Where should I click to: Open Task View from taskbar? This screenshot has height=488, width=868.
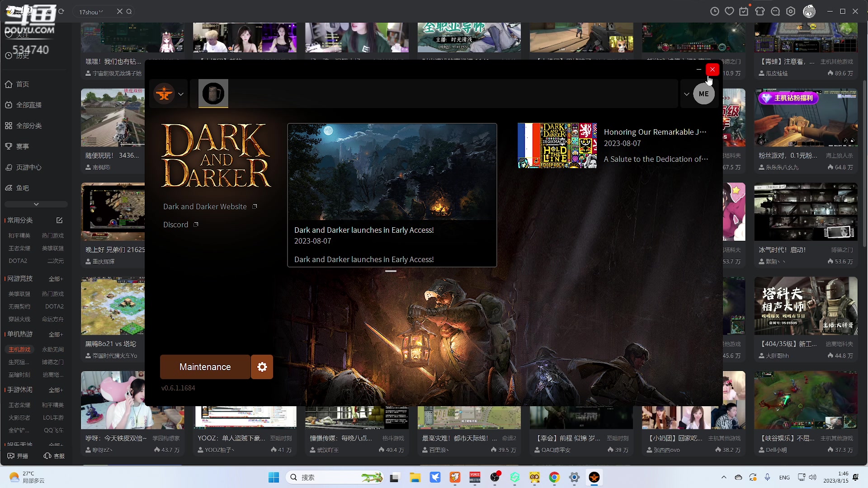[x=395, y=478]
